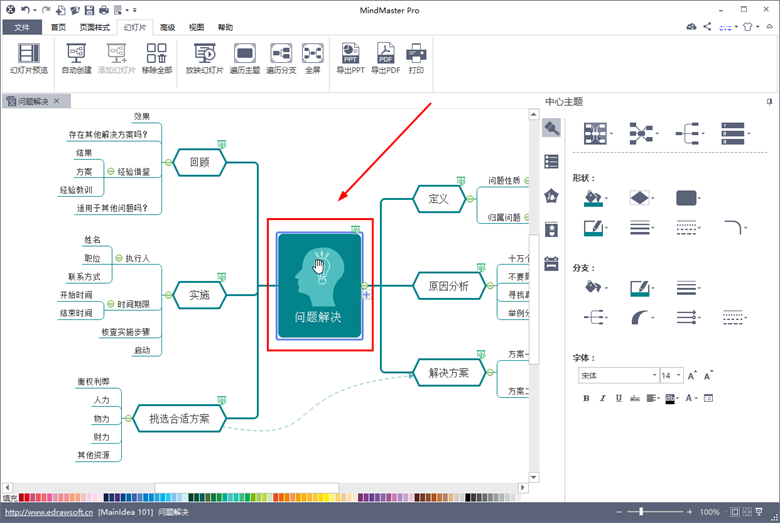Toggle underline formatting (U)
Image resolution: width=780 pixels, height=523 pixels.
tap(619, 398)
